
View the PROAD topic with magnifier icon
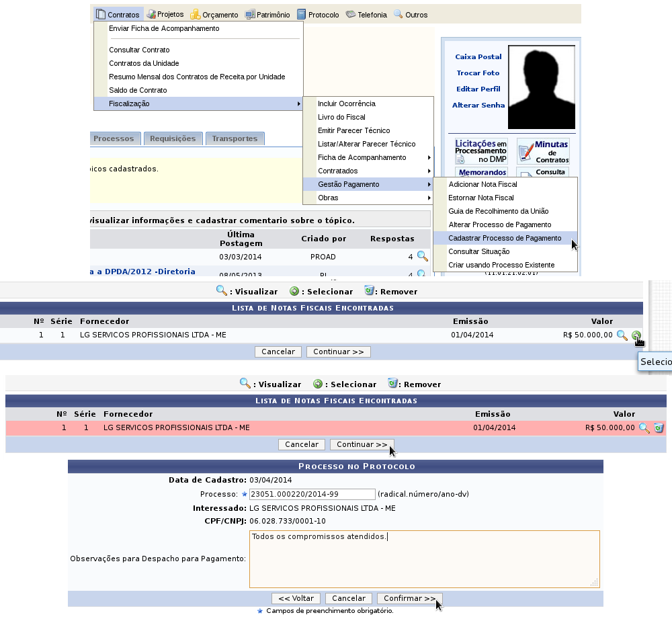click(x=423, y=256)
